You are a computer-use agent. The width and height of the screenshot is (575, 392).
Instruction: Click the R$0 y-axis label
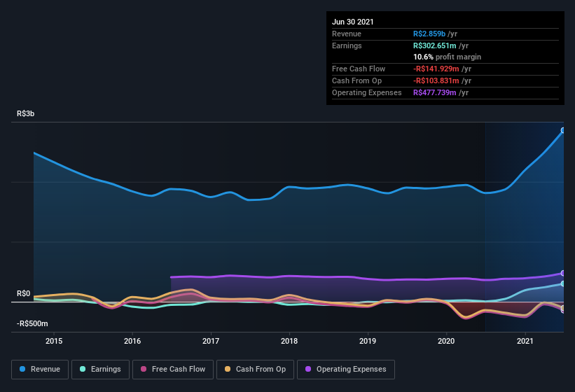(x=24, y=293)
